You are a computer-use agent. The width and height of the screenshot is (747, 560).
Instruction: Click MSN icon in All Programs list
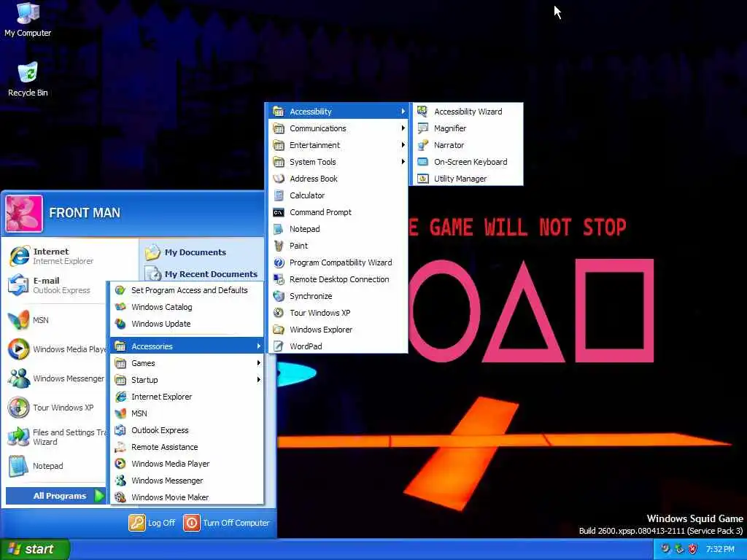pos(120,413)
